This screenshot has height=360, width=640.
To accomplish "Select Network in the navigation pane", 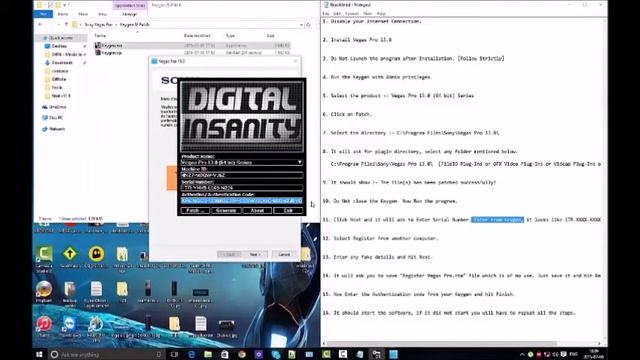I will [x=57, y=129].
